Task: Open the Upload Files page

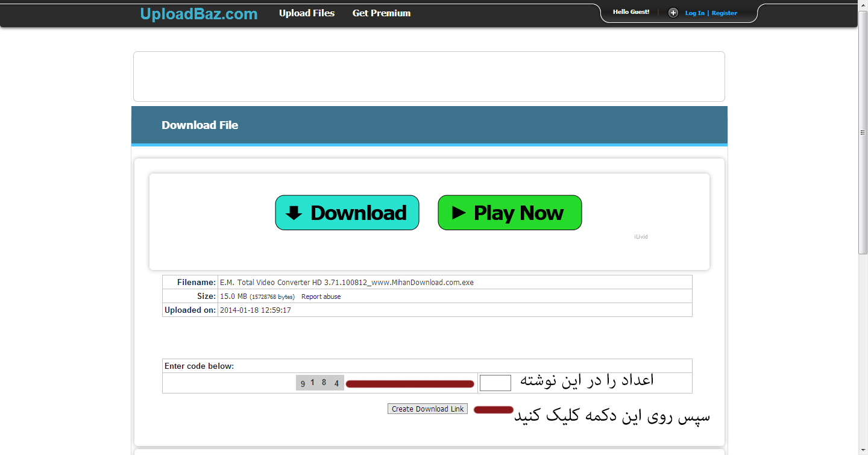Action: 306,13
